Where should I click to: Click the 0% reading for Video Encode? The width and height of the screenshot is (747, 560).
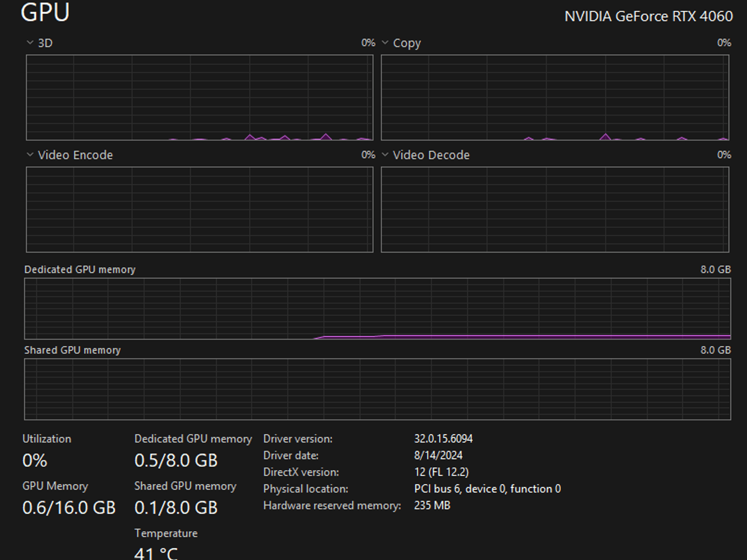368,155
